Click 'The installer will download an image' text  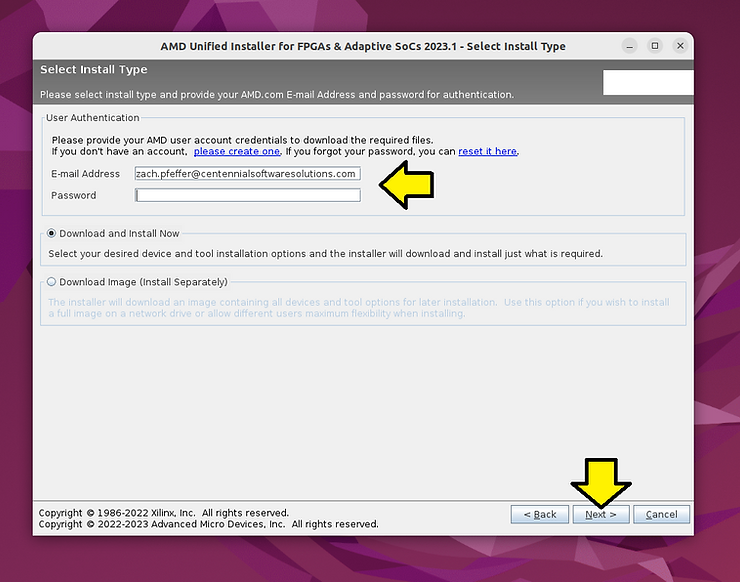359,308
